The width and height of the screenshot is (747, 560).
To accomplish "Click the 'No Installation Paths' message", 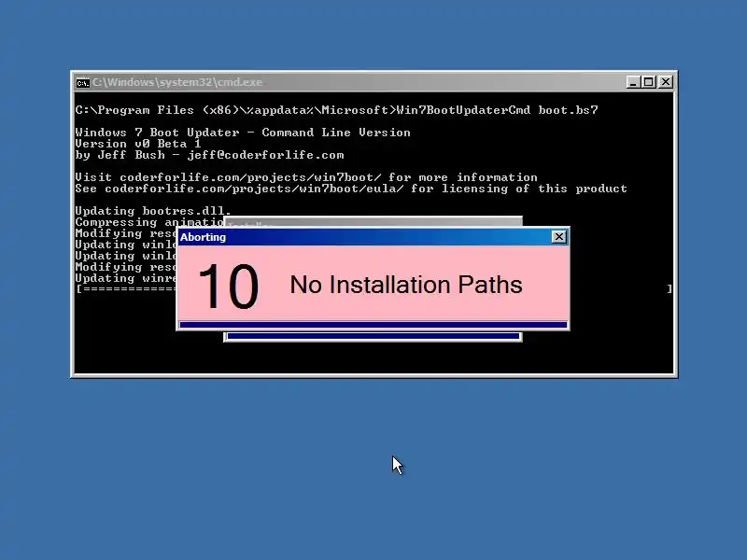I will tap(406, 285).
